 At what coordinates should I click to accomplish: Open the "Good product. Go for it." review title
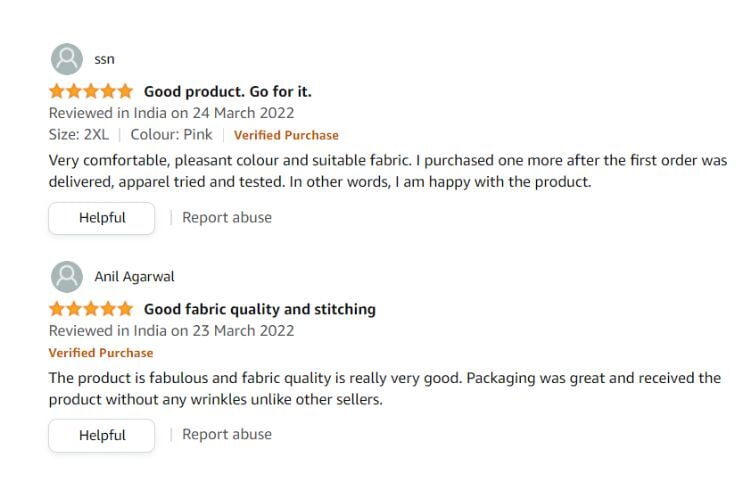point(227,92)
